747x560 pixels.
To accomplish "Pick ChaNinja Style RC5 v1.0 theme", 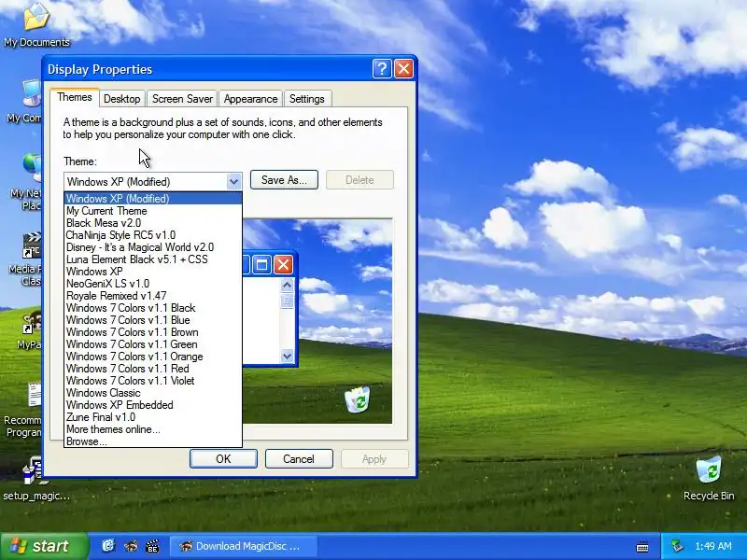I will [153, 235].
